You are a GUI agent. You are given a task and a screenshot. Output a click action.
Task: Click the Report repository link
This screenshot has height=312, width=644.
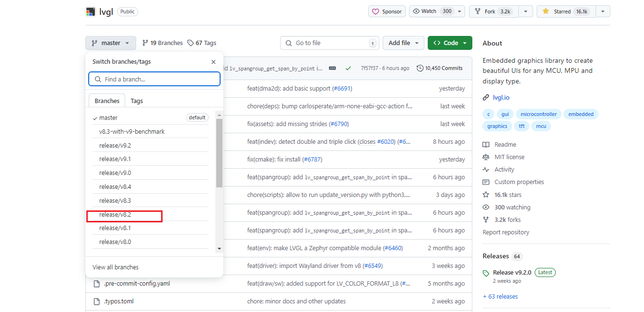506,232
